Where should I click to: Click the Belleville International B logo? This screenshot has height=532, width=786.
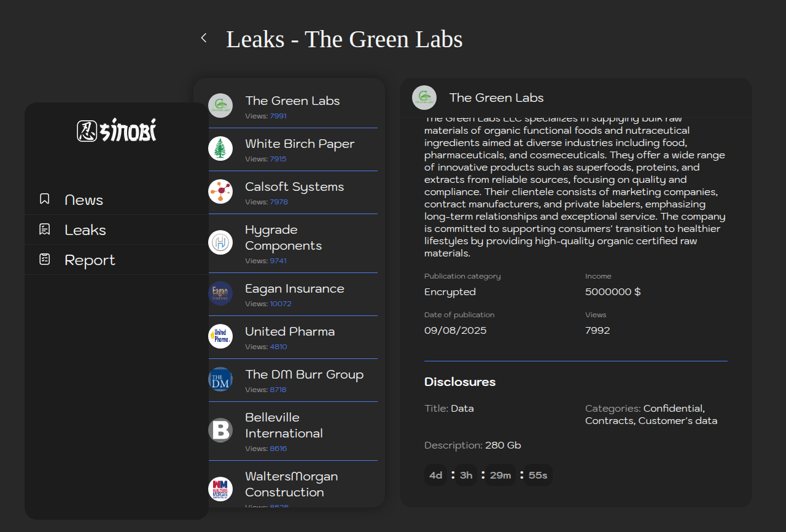coord(220,430)
